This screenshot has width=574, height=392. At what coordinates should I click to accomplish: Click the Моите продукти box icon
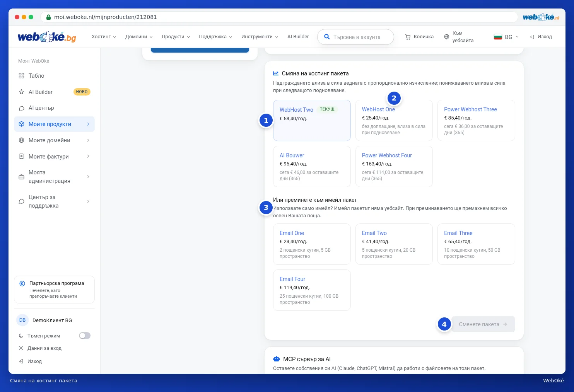pos(22,124)
